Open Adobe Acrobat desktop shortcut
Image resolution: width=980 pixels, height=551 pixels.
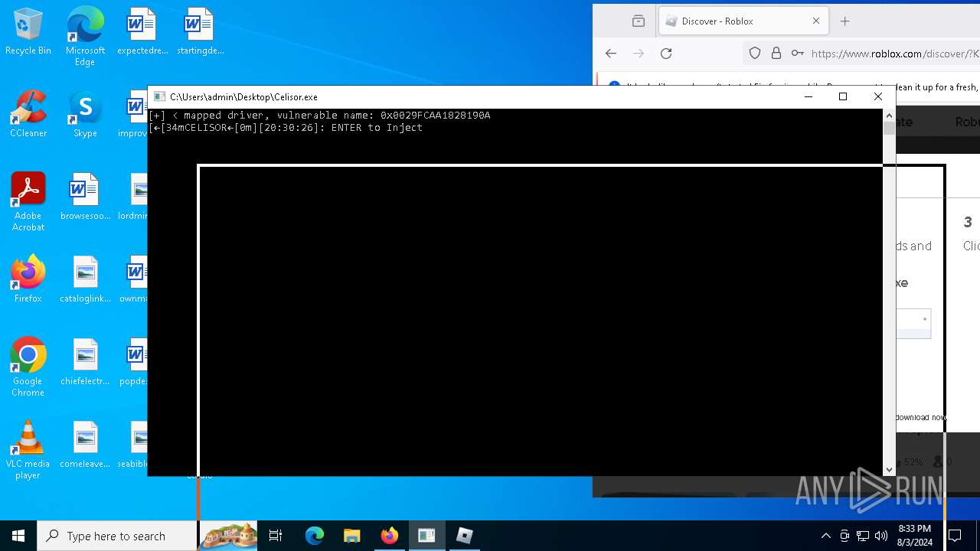(28, 202)
